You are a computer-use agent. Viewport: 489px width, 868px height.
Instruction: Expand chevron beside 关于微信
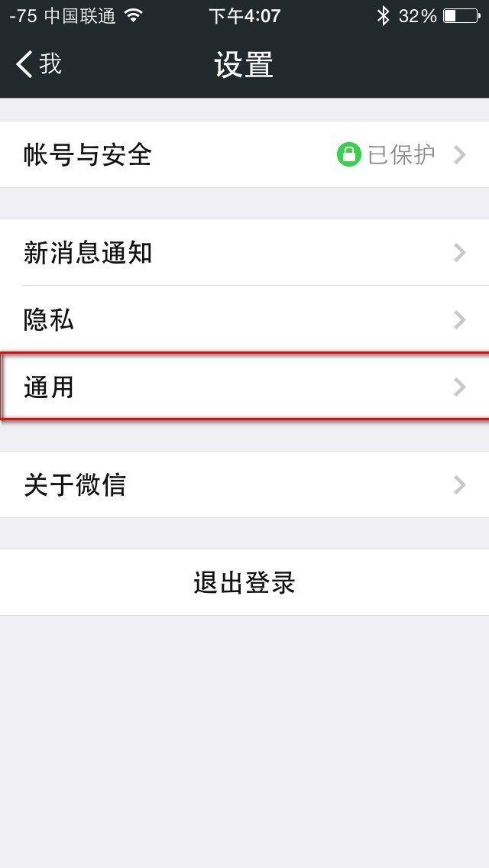coord(460,485)
